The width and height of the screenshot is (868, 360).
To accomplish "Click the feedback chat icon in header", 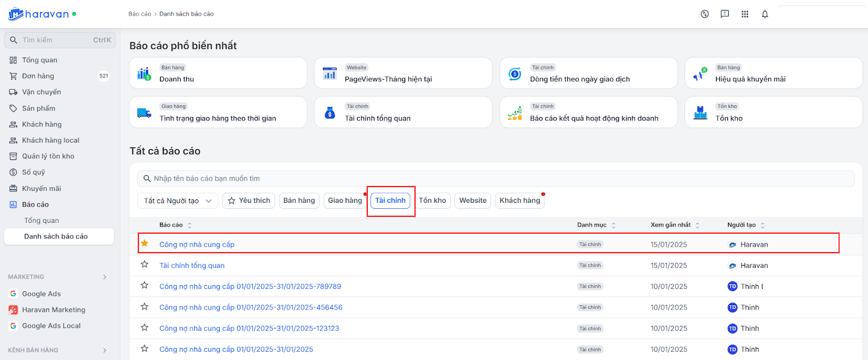I will coord(725,14).
